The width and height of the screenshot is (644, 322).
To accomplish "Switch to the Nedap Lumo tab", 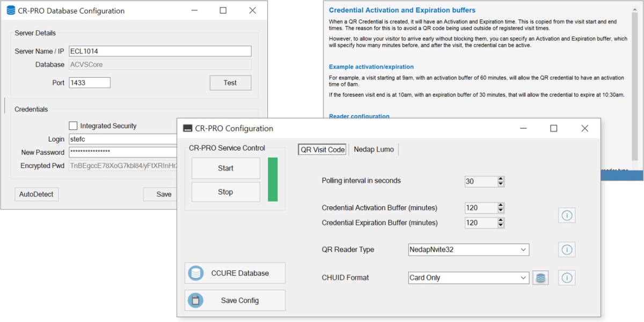I will coord(374,149).
